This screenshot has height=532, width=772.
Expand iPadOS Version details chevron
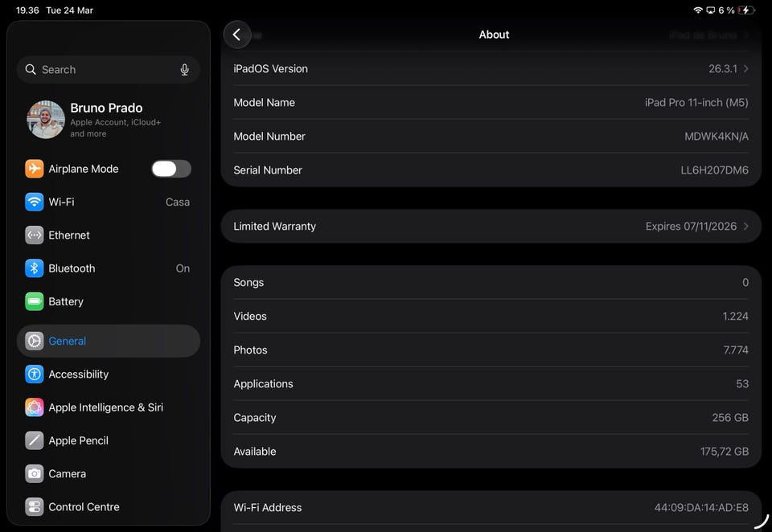click(746, 69)
